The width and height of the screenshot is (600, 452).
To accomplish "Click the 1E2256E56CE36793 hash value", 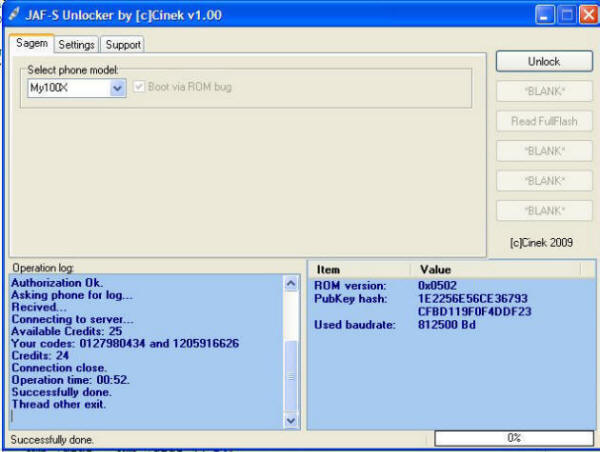I will pos(473,299).
